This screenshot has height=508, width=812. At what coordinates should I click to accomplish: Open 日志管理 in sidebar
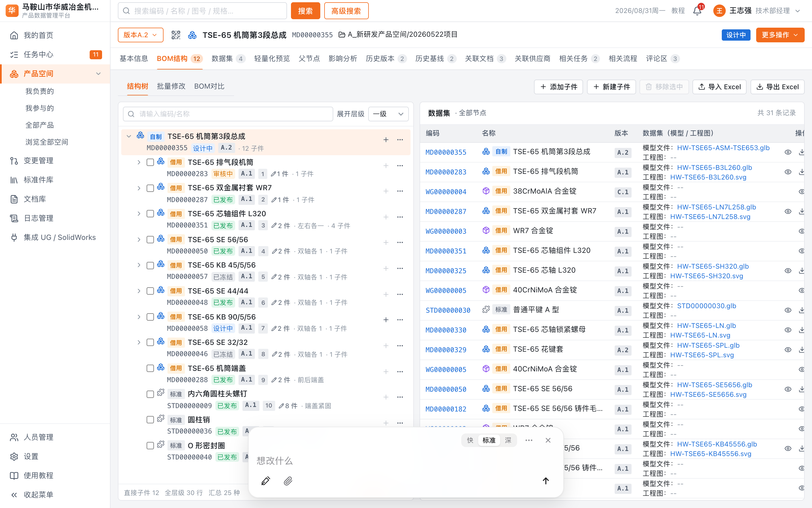point(55,218)
